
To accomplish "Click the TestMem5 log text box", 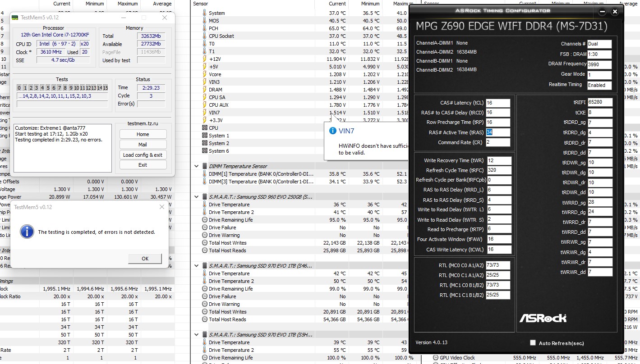I will tap(63, 148).
